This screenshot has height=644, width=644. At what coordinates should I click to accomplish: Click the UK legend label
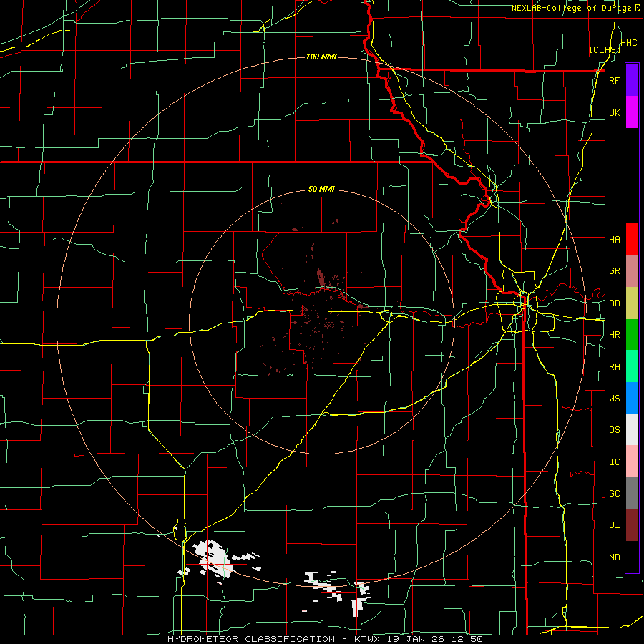pos(614,112)
